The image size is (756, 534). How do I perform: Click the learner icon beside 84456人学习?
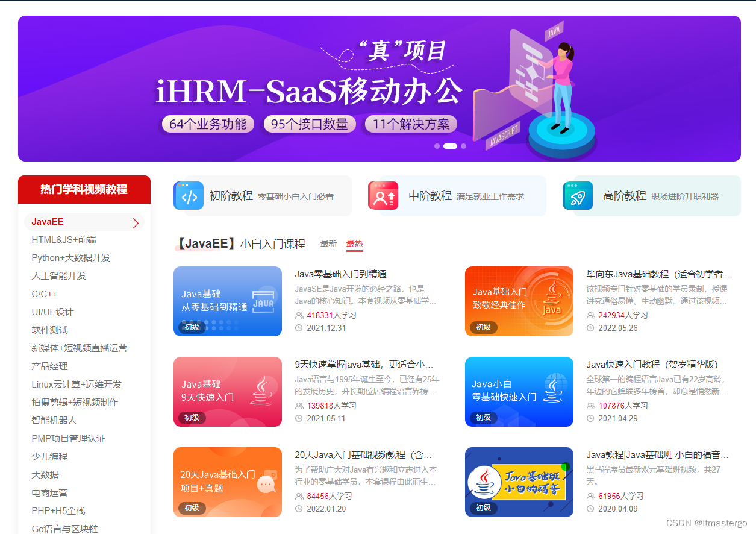299,496
